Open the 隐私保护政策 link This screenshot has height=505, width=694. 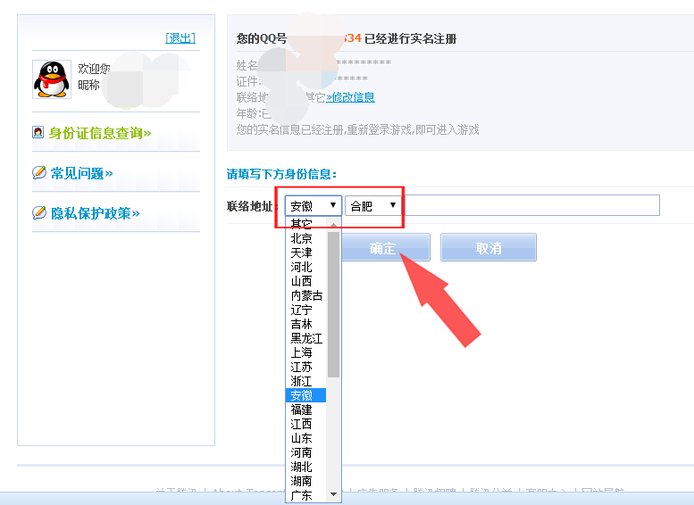pos(95,213)
